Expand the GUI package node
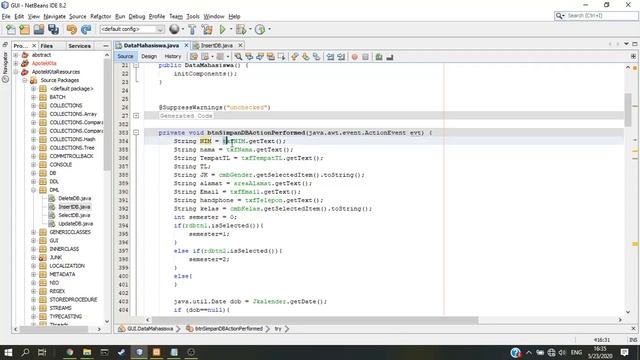The width and height of the screenshot is (640, 360). click(33, 240)
